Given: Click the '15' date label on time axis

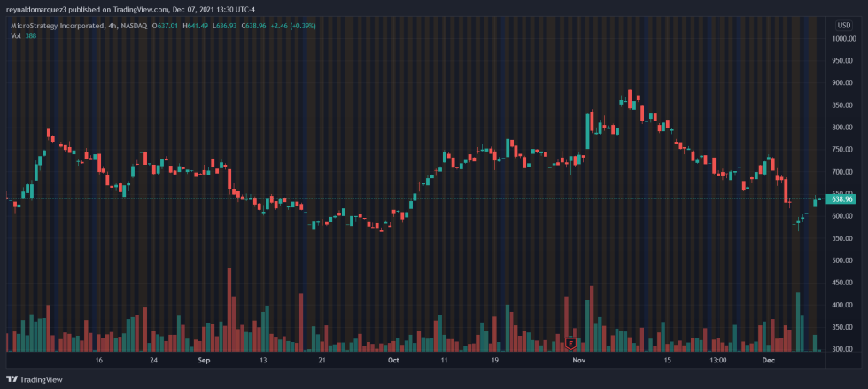Looking at the screenshot, I should [x=668, y=361].
